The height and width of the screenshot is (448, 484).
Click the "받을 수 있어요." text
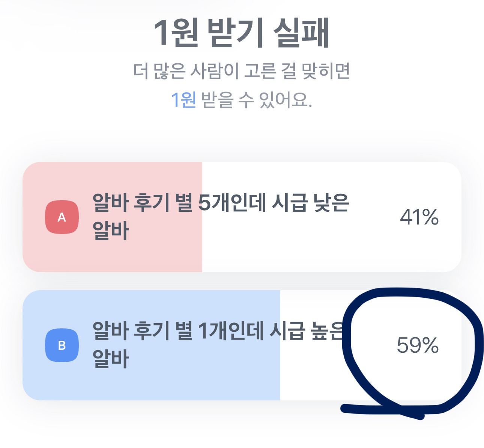click(x=257, y=100)
